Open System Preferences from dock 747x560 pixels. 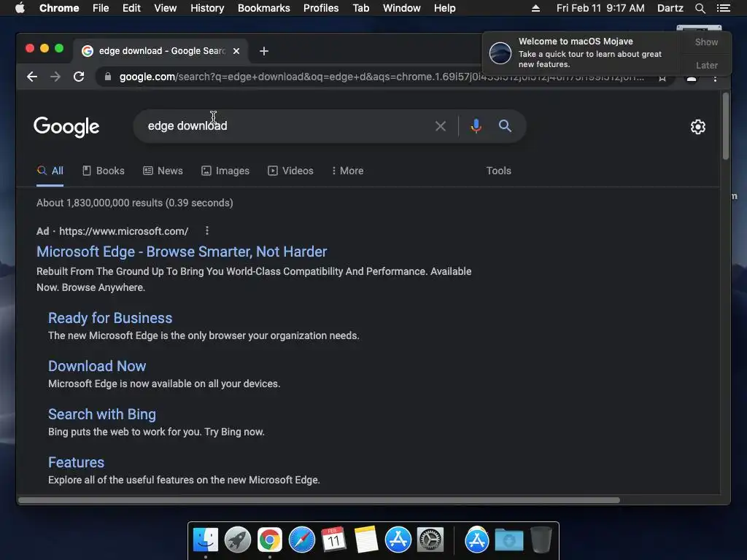click(x=430, y=540)
